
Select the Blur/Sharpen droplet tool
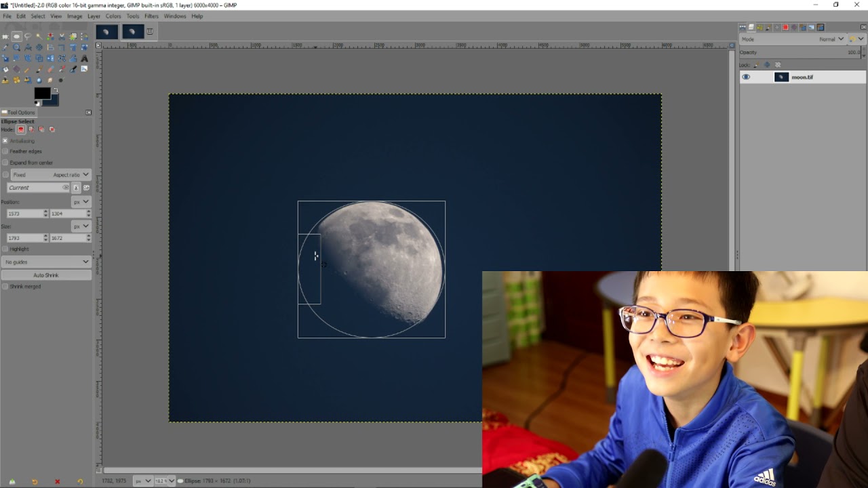[x=39, y=80]
